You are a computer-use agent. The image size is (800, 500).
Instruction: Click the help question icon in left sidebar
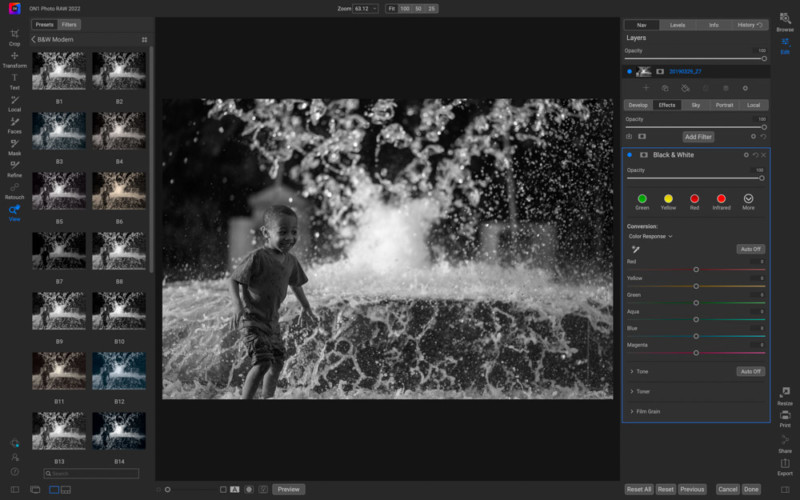[x=15, y=471]
